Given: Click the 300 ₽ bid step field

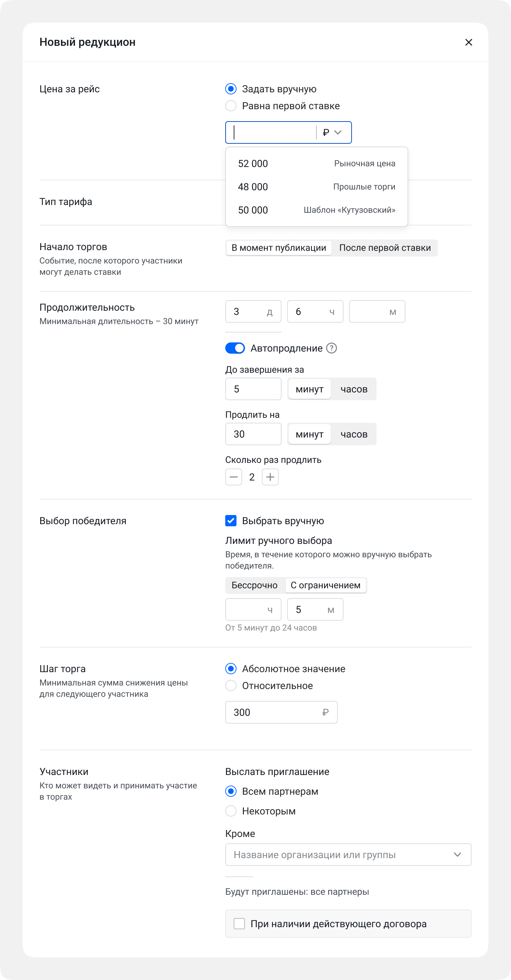Looking at the screenshot, I should (x=281, y=712).
